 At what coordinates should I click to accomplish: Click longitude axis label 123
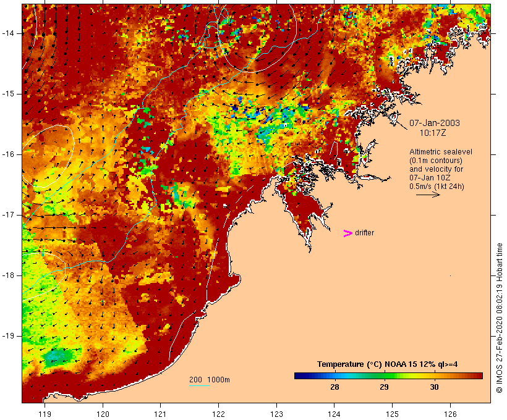coord(276,414)
